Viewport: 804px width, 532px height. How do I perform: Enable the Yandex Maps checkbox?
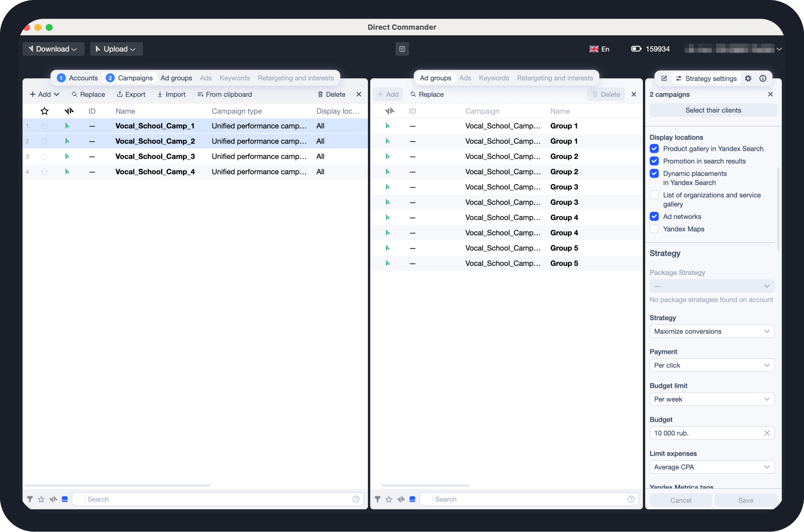654,229
